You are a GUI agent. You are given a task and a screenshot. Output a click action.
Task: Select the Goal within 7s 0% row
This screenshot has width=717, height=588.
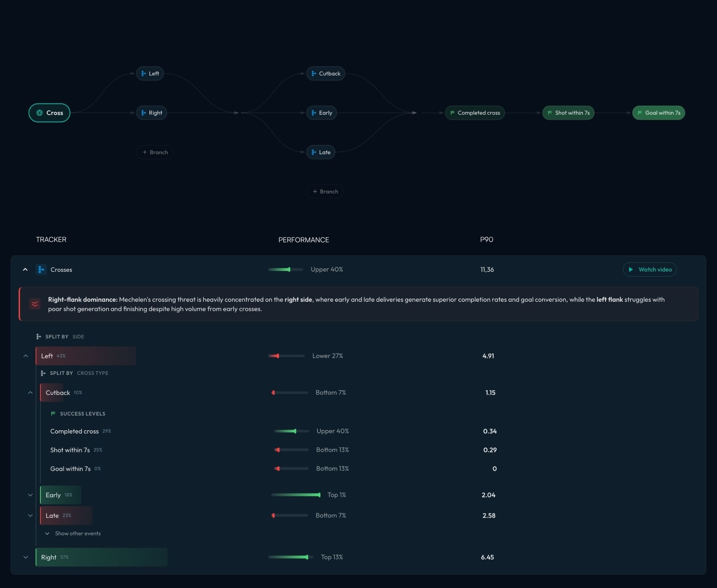tap(75, 469)
